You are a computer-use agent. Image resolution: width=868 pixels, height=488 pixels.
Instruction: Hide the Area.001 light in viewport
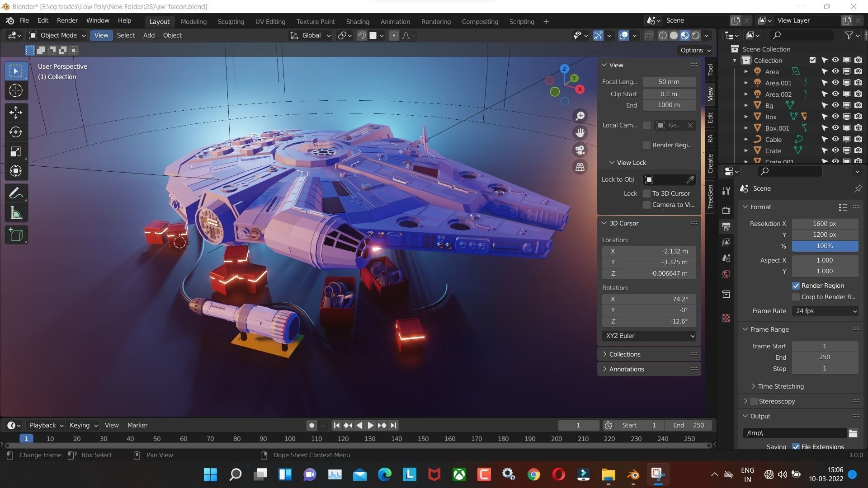(x=835, y=83)
